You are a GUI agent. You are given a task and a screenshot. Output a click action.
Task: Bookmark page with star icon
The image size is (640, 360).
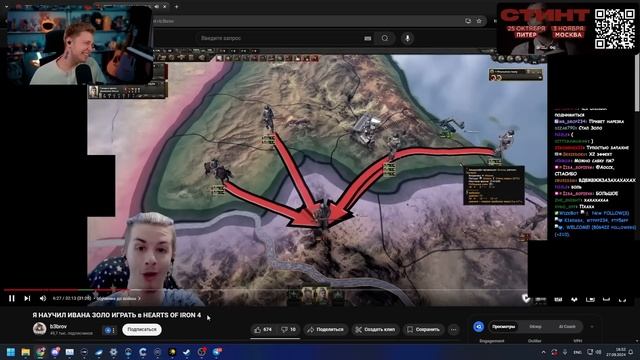(x=479, y=21)
